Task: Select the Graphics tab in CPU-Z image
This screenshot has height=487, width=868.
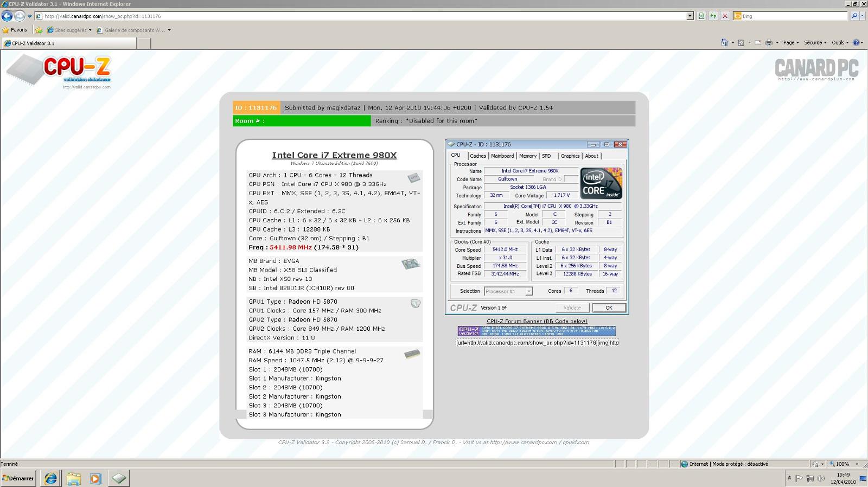Action: tap(570, 156)
